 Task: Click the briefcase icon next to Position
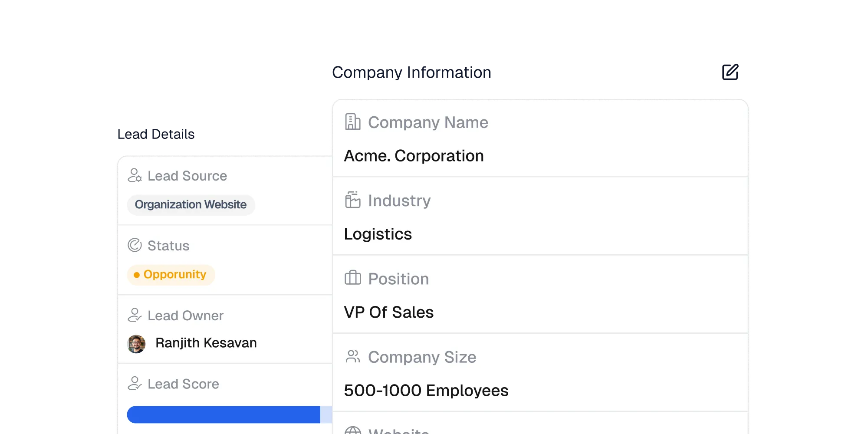click(x=352, y=278)
